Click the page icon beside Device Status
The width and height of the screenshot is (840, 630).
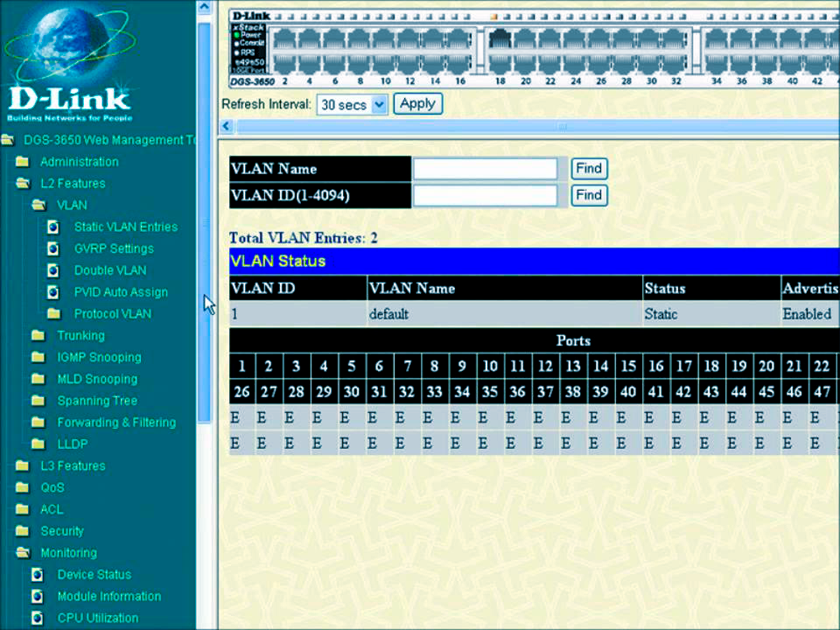coord(38,575)
